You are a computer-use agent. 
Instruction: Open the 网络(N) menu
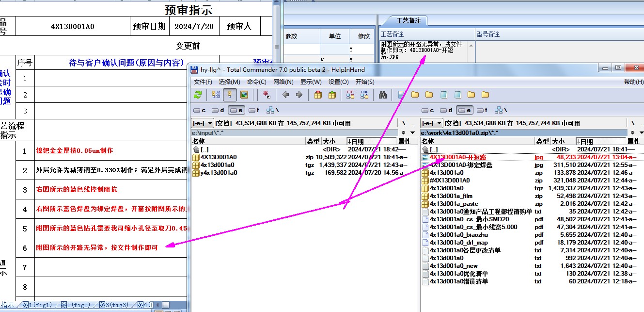click(283, 82)
